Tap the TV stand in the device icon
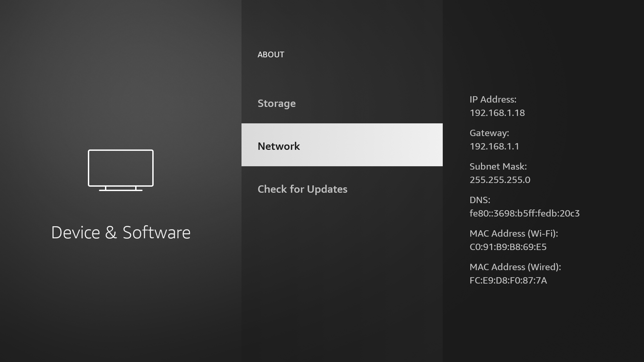This screenshot has width=644, height=362. [x=120, y=189]
